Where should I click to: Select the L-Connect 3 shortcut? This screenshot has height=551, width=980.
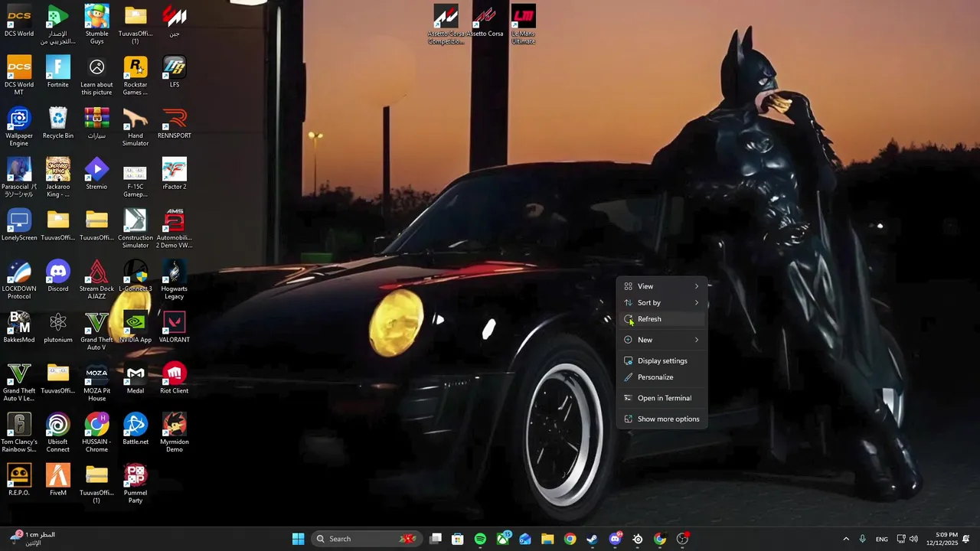(x=136, y=275)
